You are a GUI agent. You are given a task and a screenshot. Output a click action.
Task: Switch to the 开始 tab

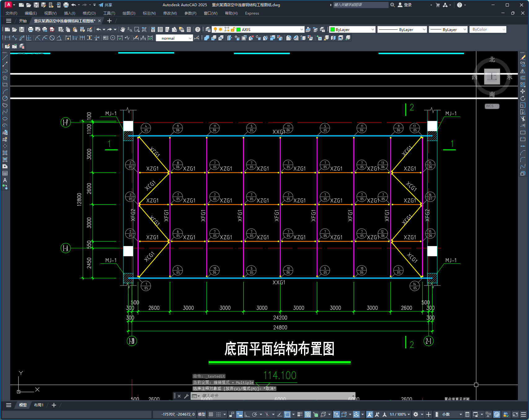coord(23,21)
